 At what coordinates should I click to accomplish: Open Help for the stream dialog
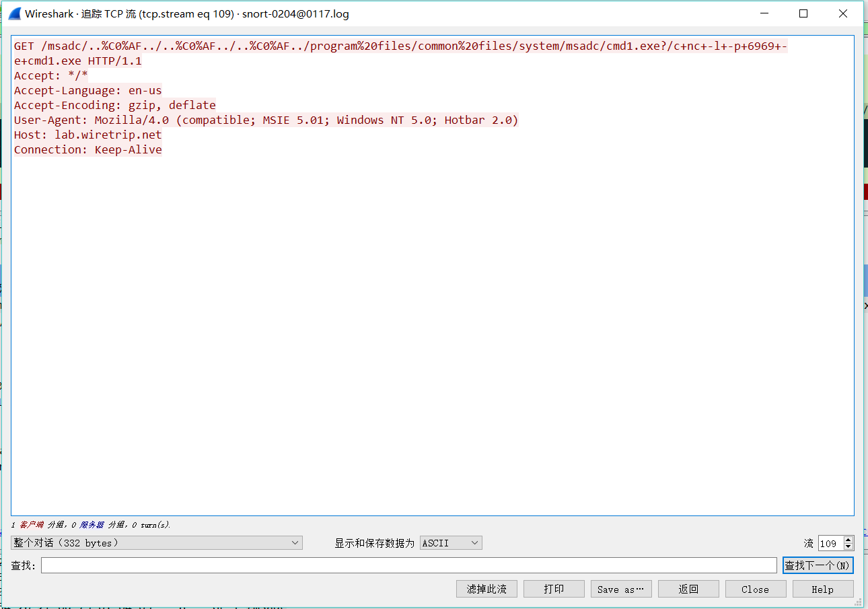[x=823, y=589]
